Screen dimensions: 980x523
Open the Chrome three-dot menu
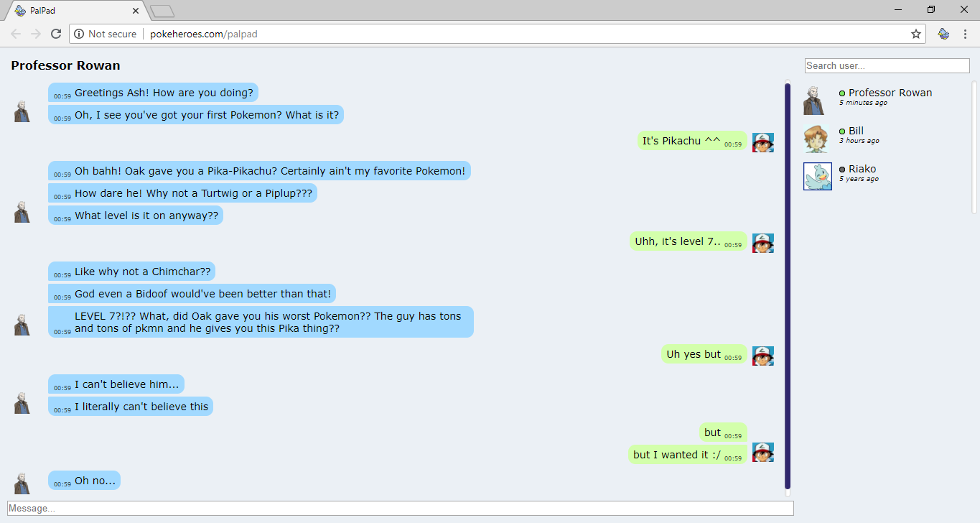[x=966, y=34]
